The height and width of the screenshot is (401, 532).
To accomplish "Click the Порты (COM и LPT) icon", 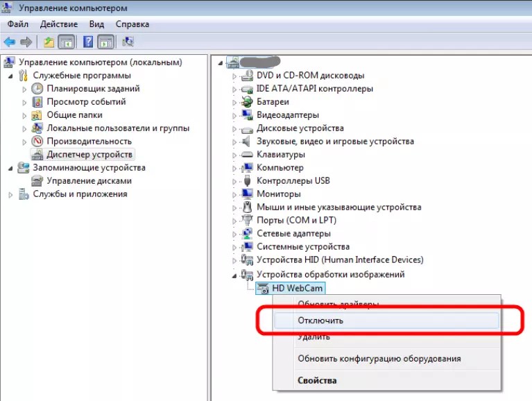I will (x=247, y=220).
